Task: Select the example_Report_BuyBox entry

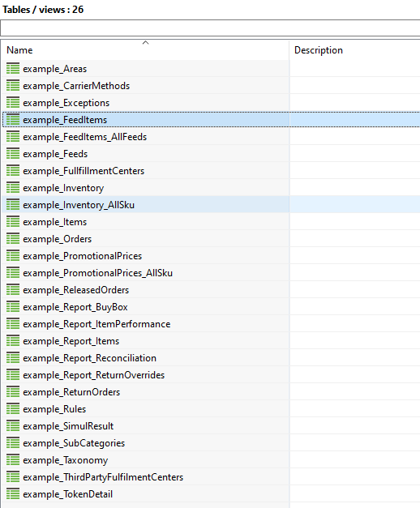Action: click(211, 307)
